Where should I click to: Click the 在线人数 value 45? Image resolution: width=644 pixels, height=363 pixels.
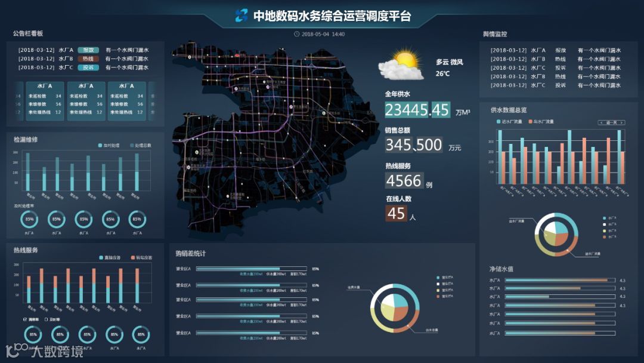[396, 213]
